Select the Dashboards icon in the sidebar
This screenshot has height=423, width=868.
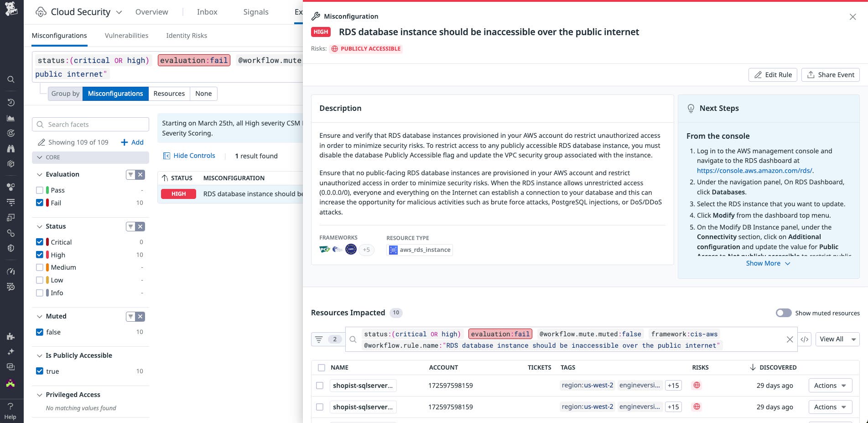click(x=11, y=118)
